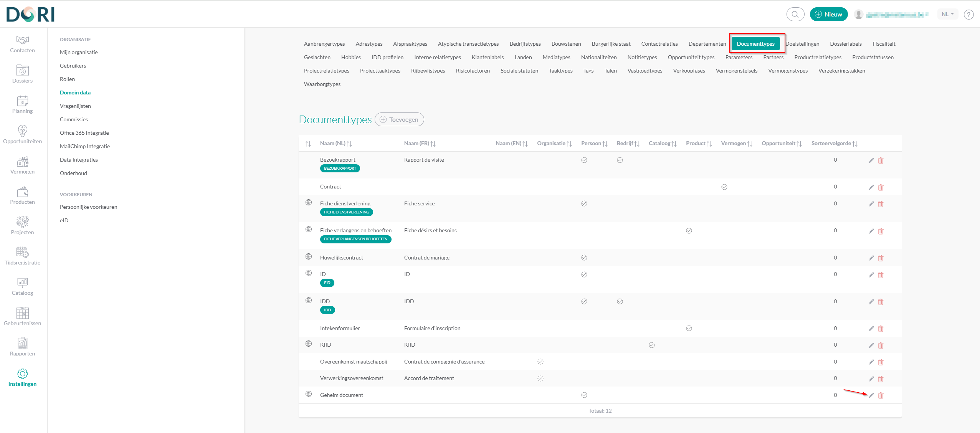Screen dimensions: 980x433
Task: Delete the Bezoekrapport document type
Action: 881,160
